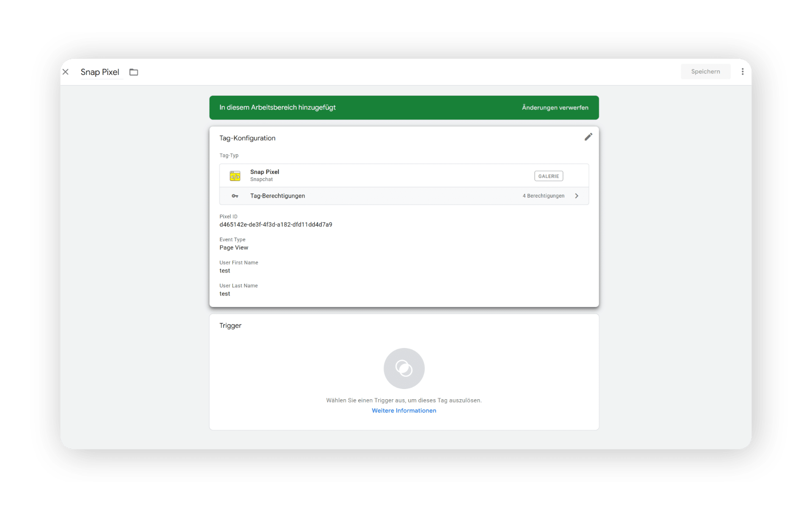Expand the 4 Berechtigungen chevron arrow
This screenshot has height=508, width=812.
pos(576,196)
